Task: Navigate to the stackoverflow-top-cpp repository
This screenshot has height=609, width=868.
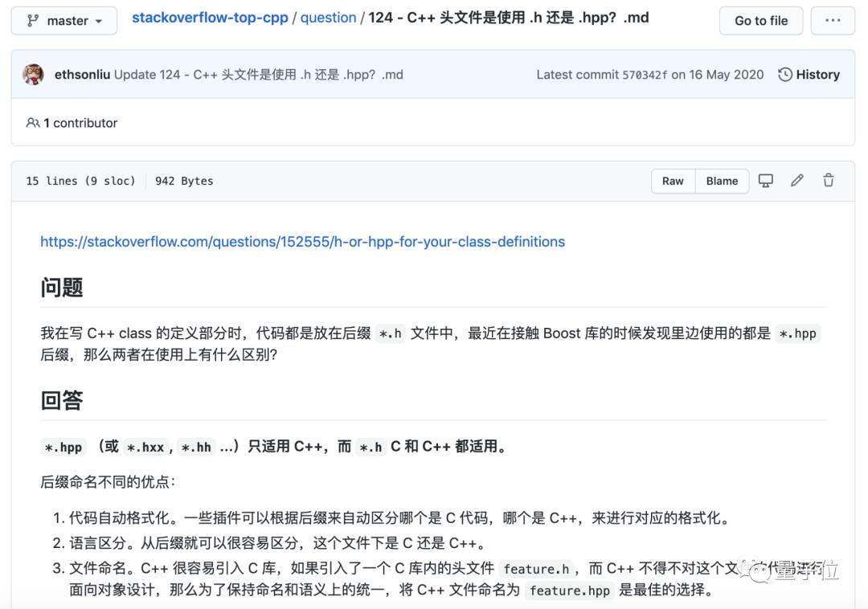Action: (210, 17)
